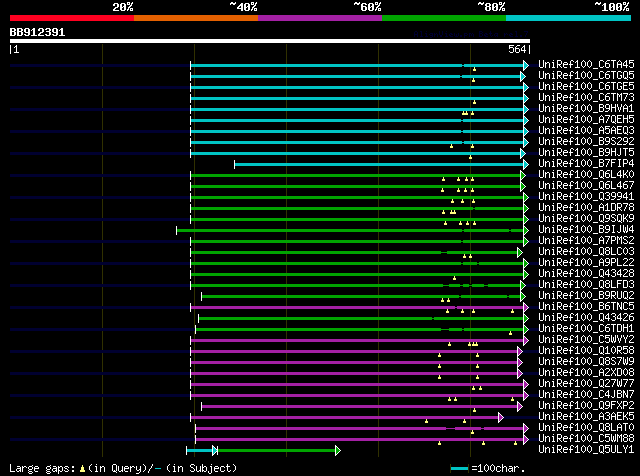Click UniRef100_Q9SQK9 label
Image resolution: width=640 pixels, height=476 pixels.
(x=586, y=219)
